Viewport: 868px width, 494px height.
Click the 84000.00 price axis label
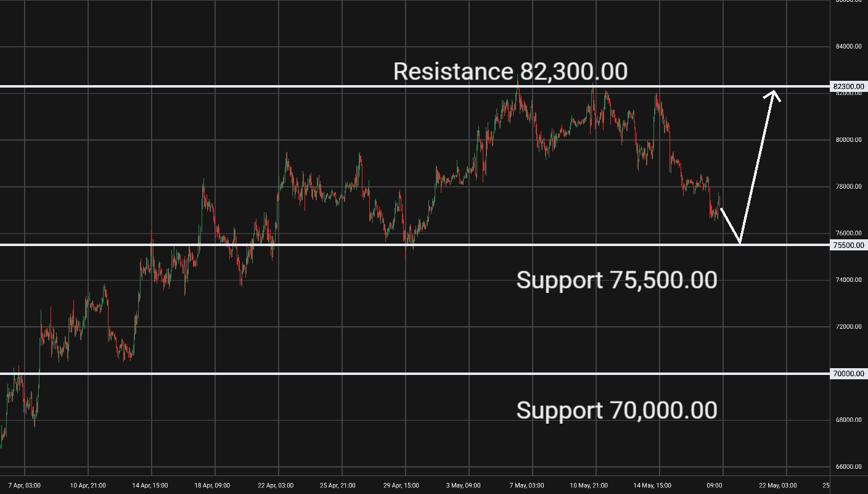(x=849, y=46)
